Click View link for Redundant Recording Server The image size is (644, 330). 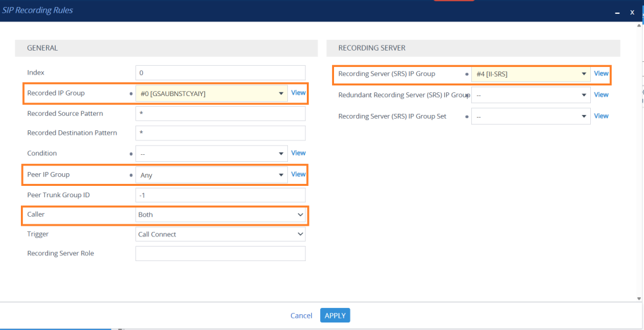tap(601, 95)
